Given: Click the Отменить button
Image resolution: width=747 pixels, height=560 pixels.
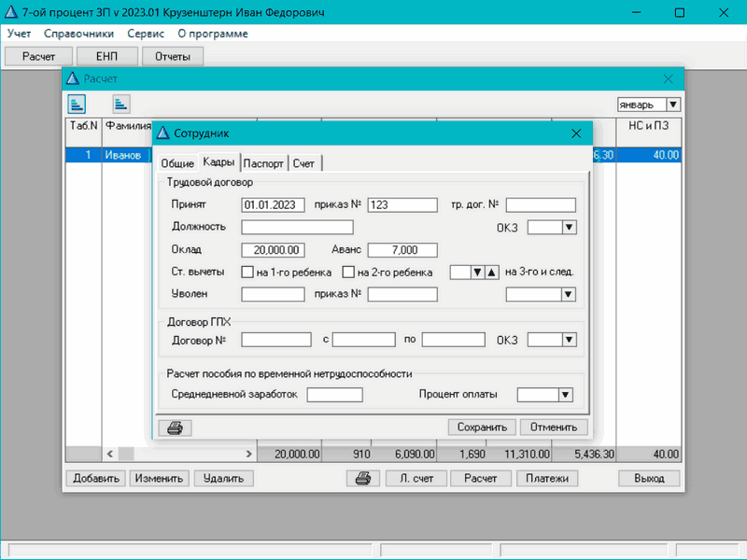Looking at the screenshot, I should [554, 427].
